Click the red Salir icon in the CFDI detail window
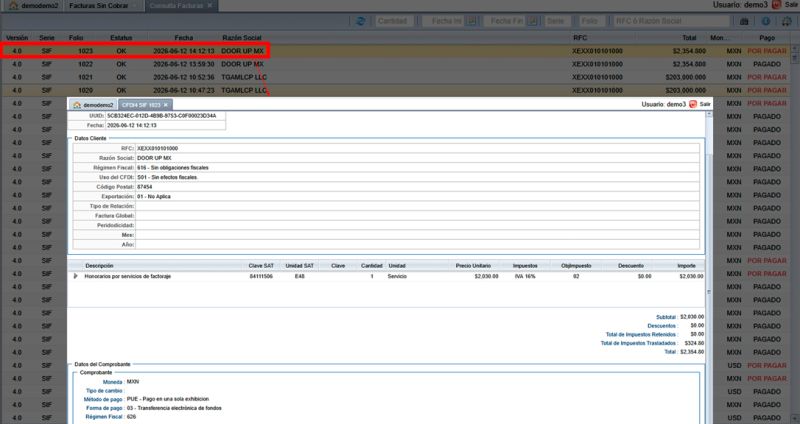Screen dimensions: 800x424 coord(693,104)
